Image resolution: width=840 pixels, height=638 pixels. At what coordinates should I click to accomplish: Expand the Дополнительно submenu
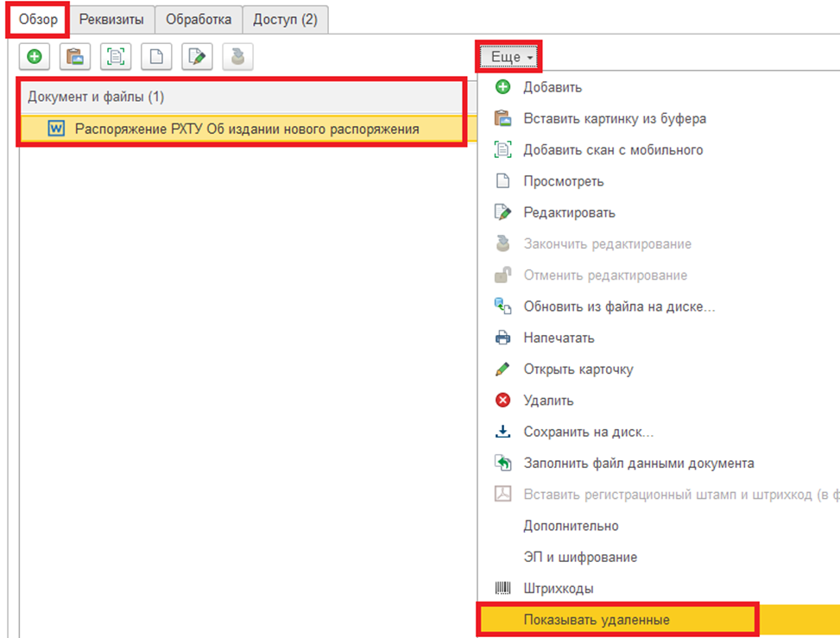point(571,526)
